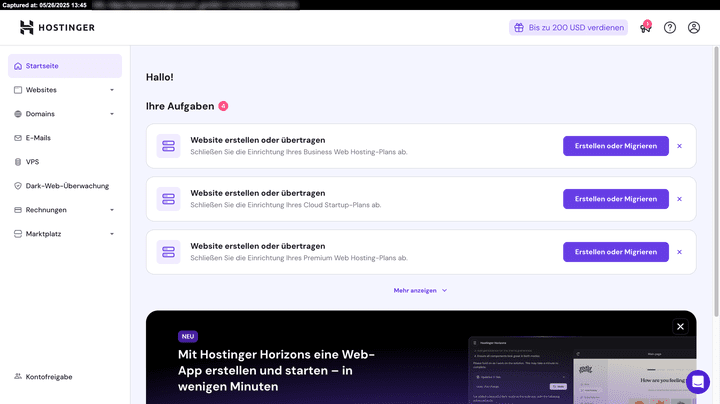Image resolution: width=720 pixels, height=404 pixels.
Task: Click the Domains globe icon
Action: click(x=18, y=114)
